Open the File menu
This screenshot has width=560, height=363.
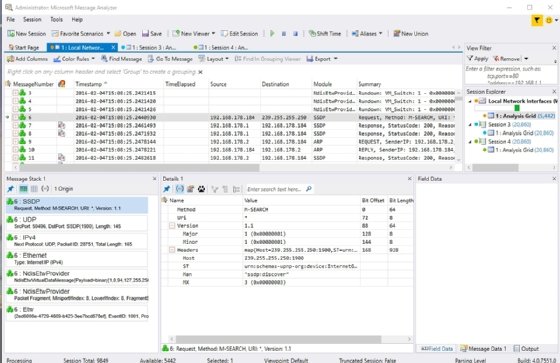coord(11,19)
